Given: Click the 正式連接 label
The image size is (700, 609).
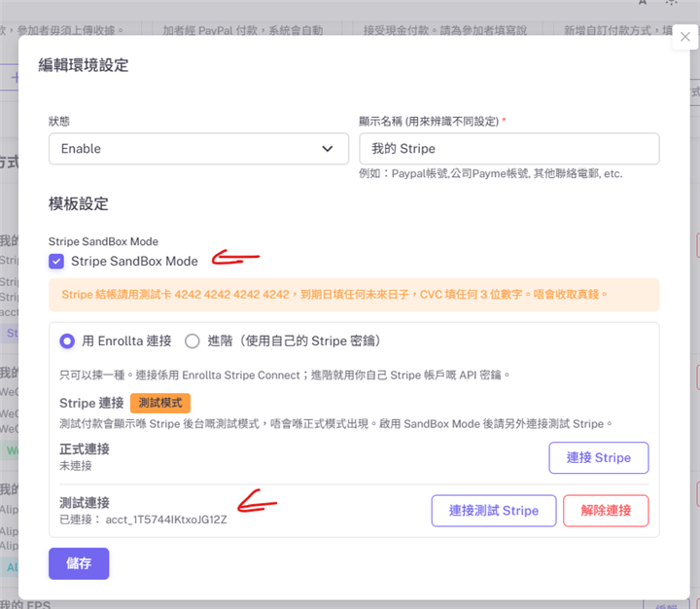Looking at the screenshot, I should click(85, 449).
